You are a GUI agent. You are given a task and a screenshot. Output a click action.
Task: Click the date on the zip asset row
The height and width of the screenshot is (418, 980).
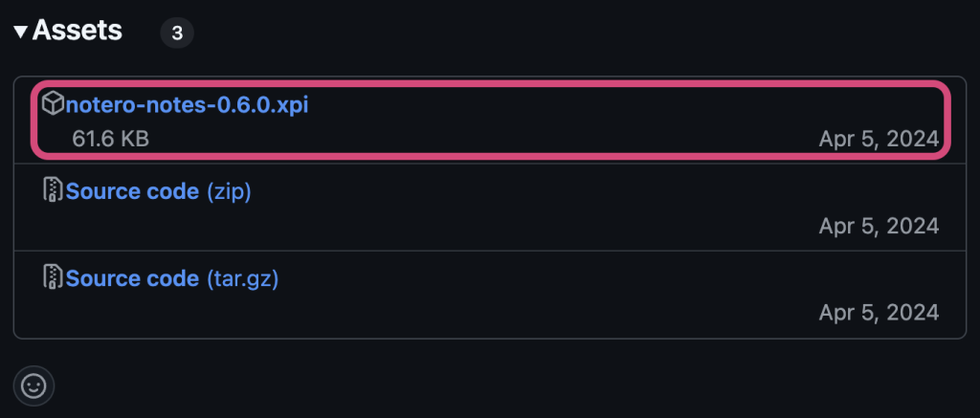pos(879,226)
